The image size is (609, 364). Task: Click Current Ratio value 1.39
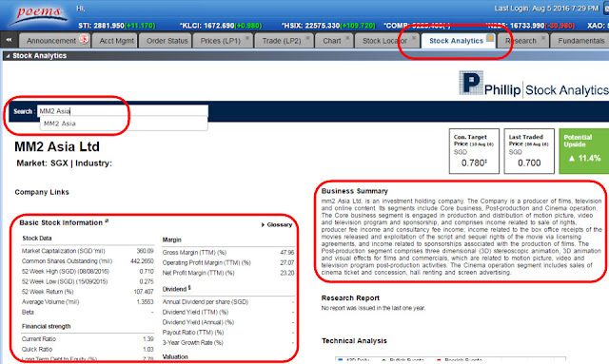click(148, 338)
